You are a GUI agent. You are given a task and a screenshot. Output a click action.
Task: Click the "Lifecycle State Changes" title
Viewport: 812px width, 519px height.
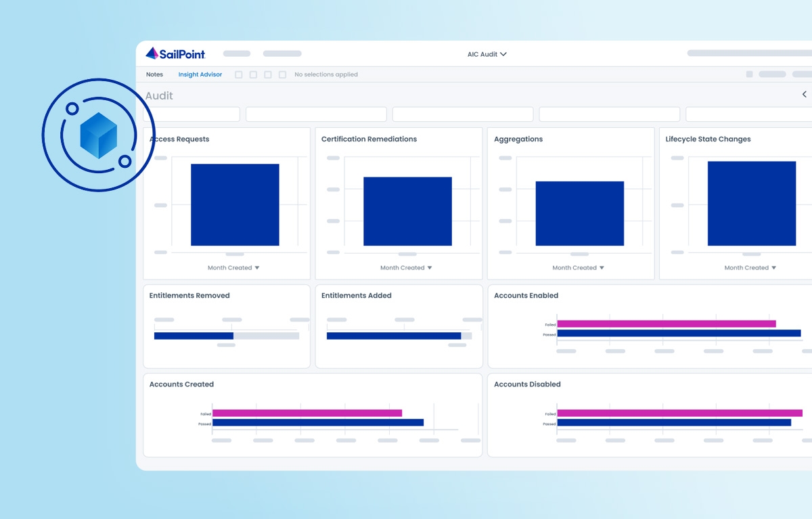[x=708, y=139]
